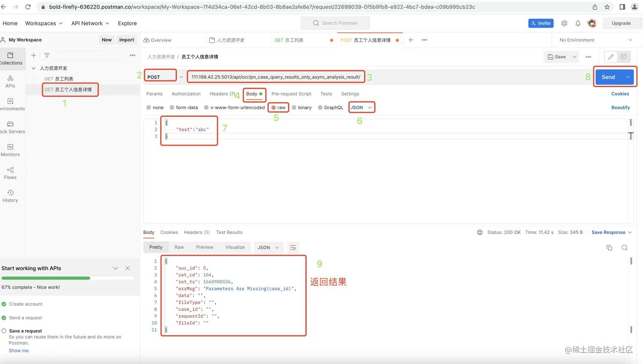Image resolution: width=643 pixels, height=364 pixels.
Task: Open the Monitors sidebar section
Action: pos(10,150)
